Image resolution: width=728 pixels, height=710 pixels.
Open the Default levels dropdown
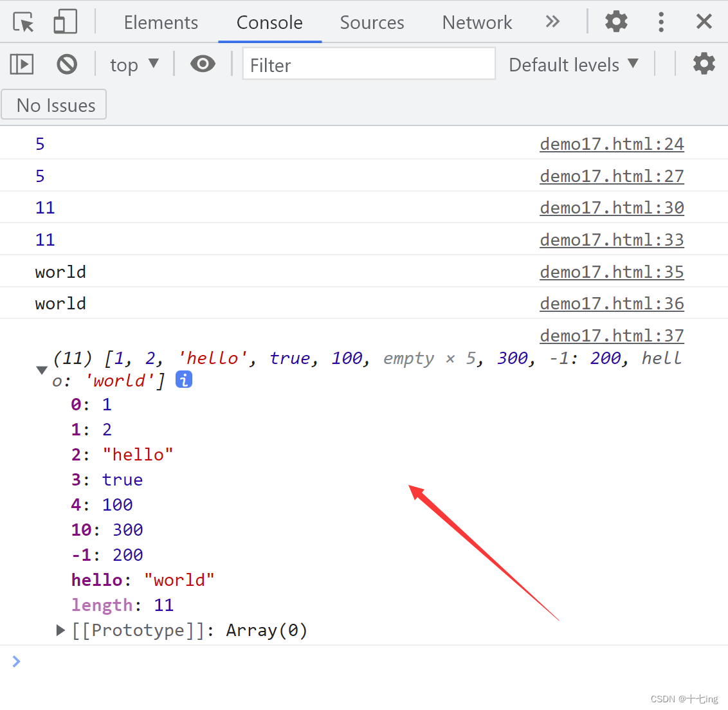tap(574, 64)
